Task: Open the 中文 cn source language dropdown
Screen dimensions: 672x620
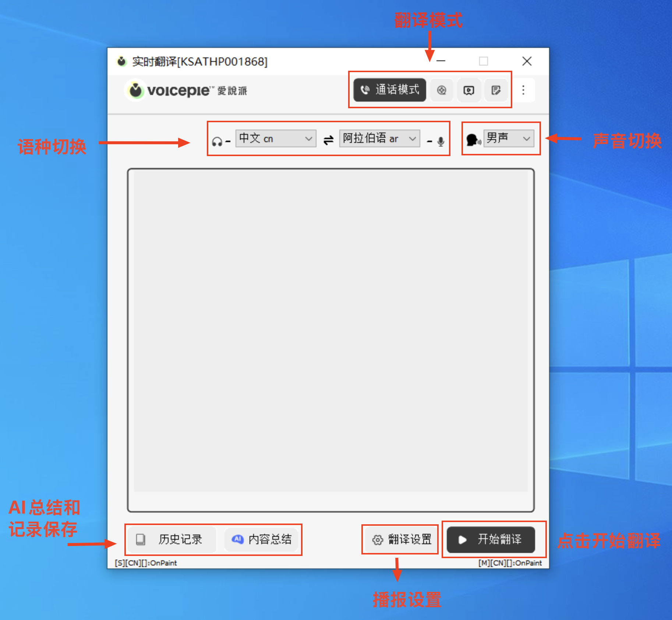Action: click(x=276, y=138)
